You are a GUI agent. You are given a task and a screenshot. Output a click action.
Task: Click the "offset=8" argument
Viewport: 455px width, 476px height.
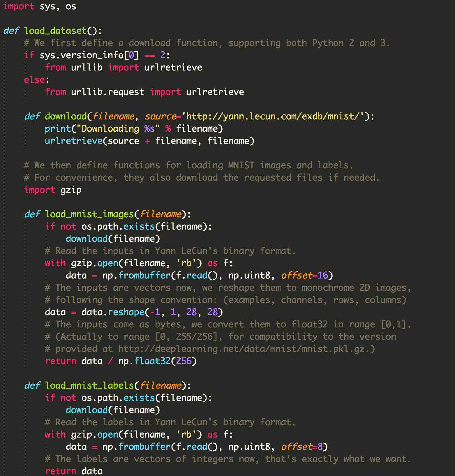point(302,447)
